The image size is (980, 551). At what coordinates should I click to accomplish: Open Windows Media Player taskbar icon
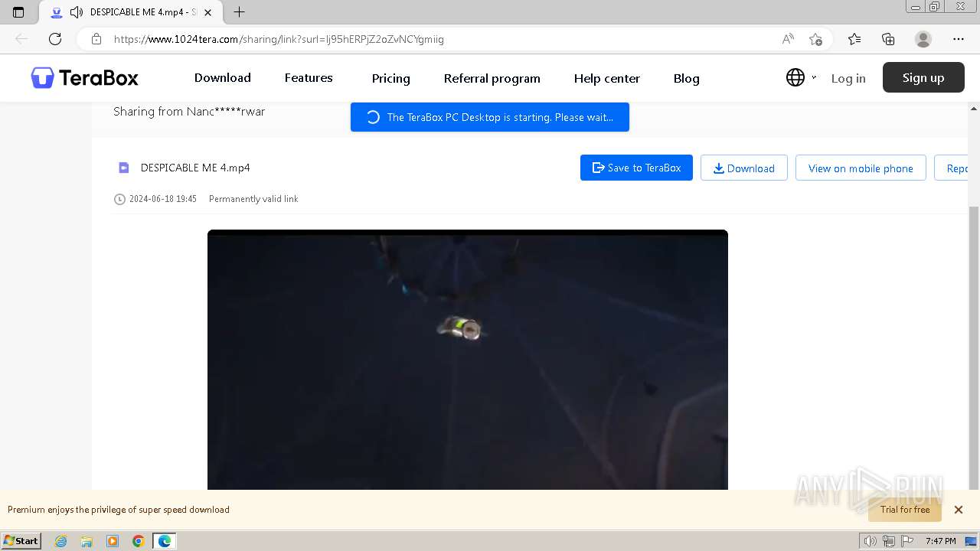(113, 541)
